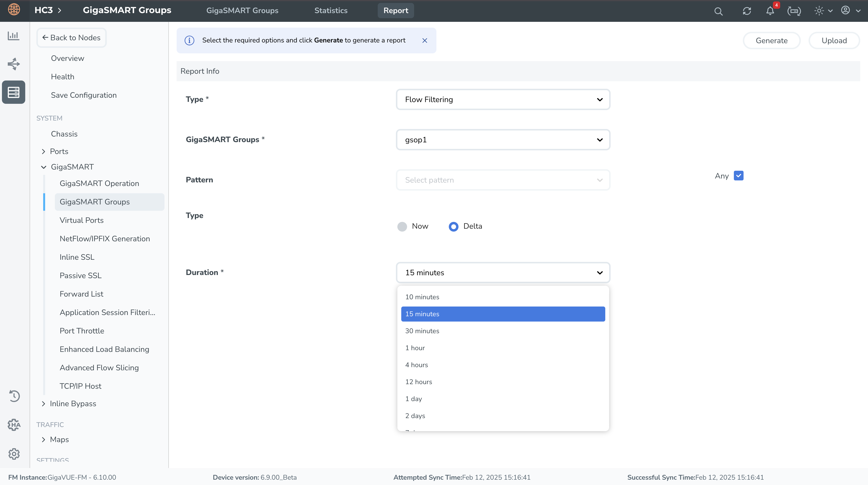This screenshot has width=868, height=485.
Task: Open the user account icon
Action: pos(845,10)
